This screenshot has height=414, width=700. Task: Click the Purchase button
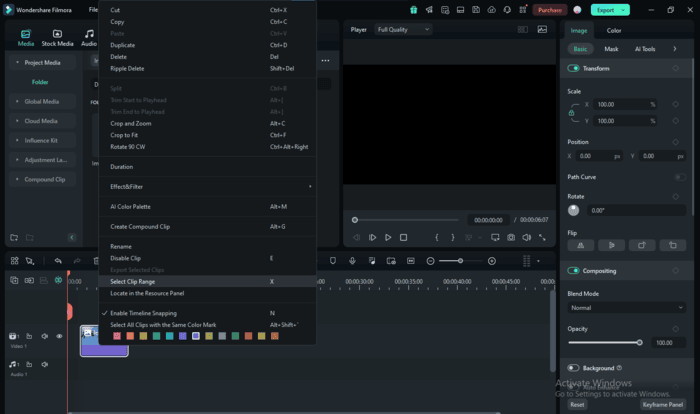point(550,10)
